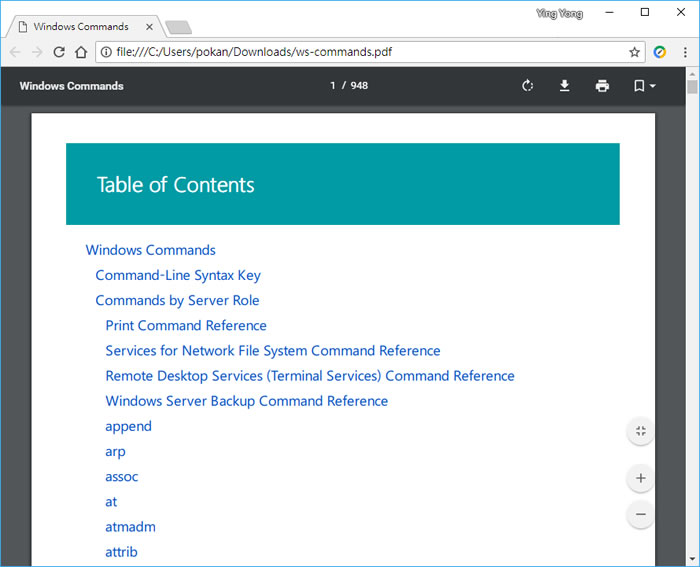Click the colorful extension icon
700x567 pixels.
pyautogui.click(x=660, y=52)
